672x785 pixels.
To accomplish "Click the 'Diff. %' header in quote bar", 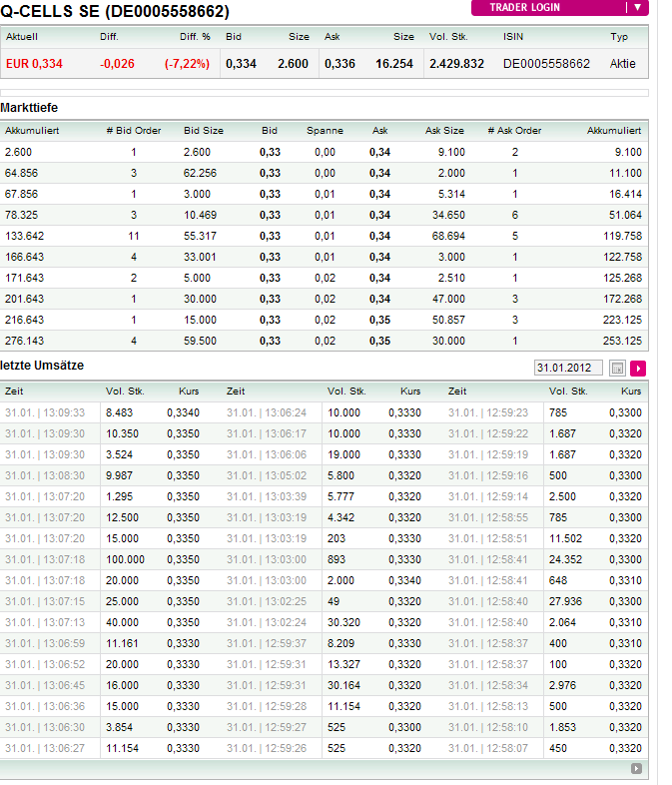I will pos(186,37).
